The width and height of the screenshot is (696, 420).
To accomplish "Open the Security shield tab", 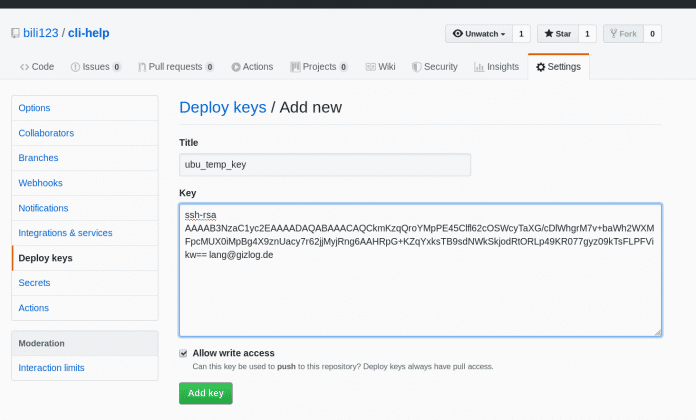I will click(434, 67).
